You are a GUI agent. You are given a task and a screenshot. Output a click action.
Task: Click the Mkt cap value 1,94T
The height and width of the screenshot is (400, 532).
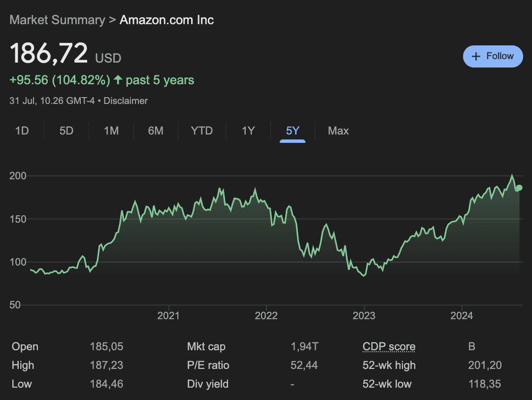(304, 346)
